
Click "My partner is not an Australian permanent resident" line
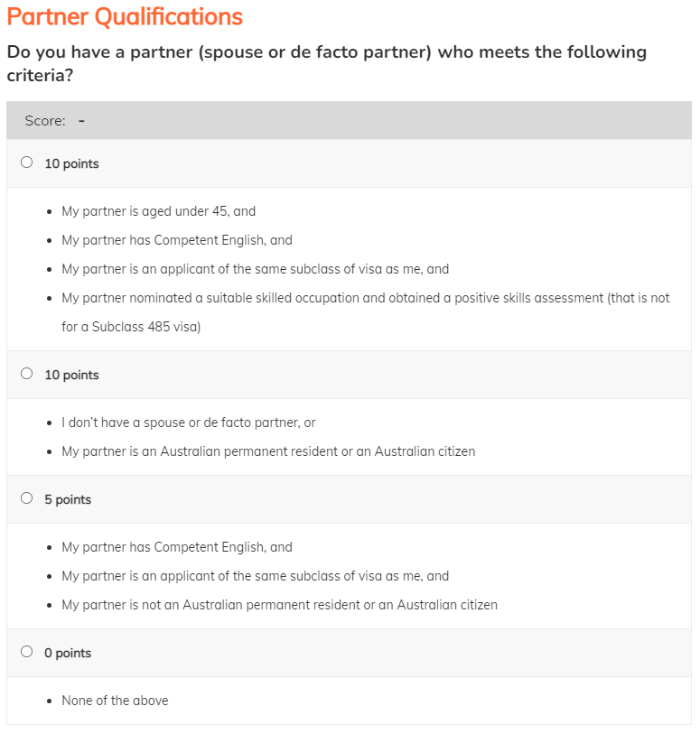click(x=279, y=605)
